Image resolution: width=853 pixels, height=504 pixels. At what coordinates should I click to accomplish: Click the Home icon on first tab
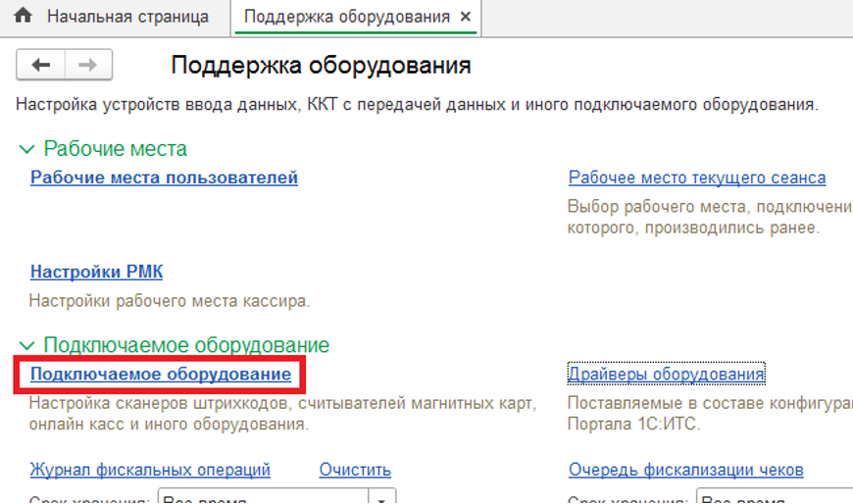23,17
